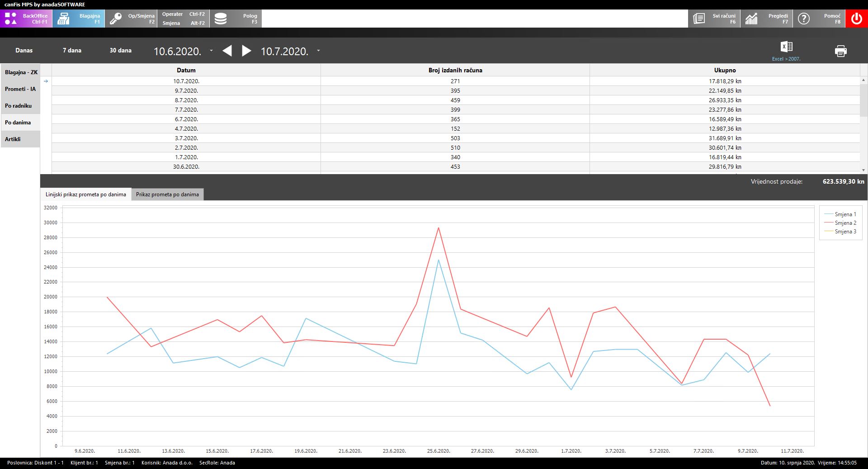The width and height of the screenshot is (868, 469).
Task: Sort by Broj izdanih računa header
Action: tap(455, 70)
